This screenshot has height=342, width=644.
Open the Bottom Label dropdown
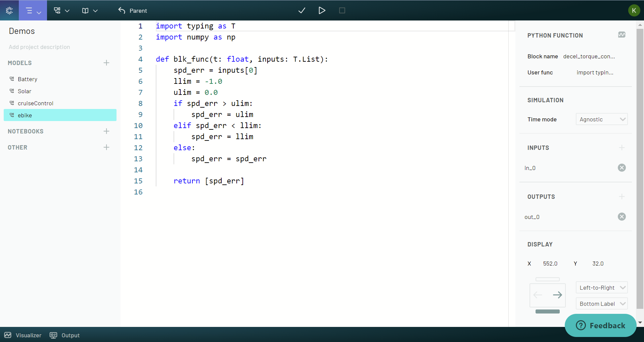[601, 303]
